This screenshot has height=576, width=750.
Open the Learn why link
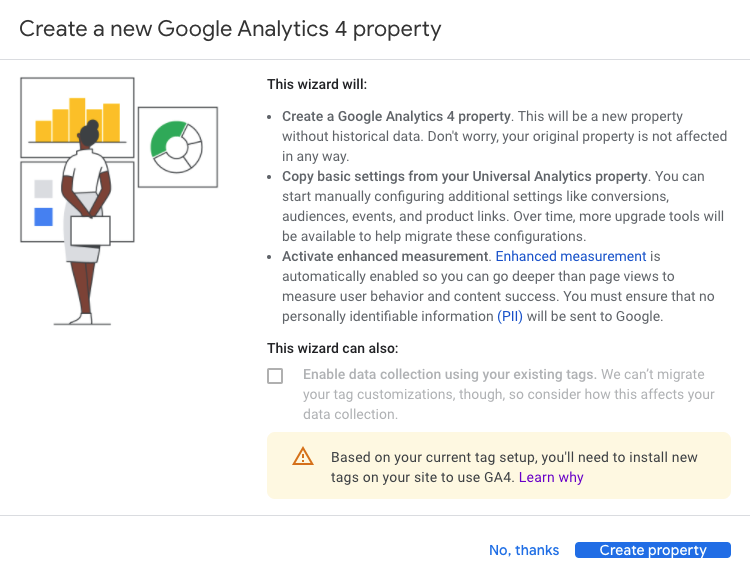click(551, 477)
